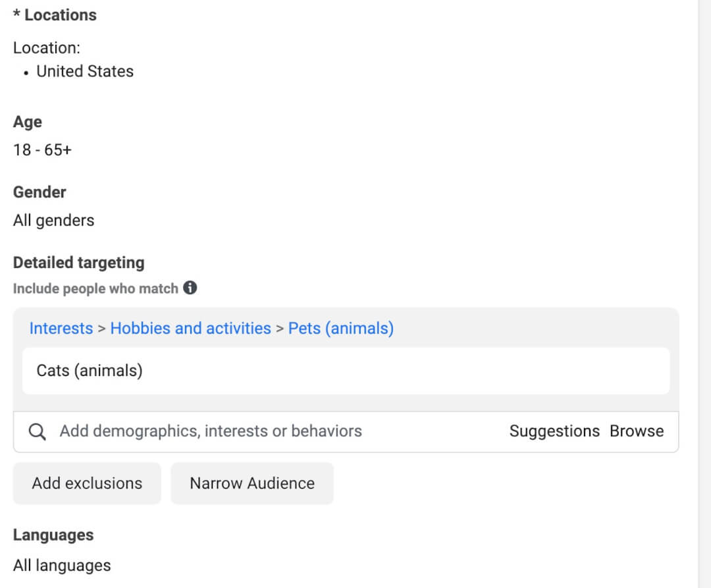Viewport: 711px width, 588px height.
Task: Select the United States location entry
Action: click(84, 71)
